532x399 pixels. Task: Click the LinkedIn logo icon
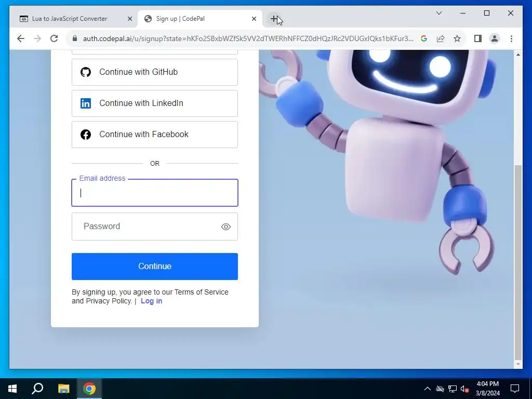pos(86,103)
